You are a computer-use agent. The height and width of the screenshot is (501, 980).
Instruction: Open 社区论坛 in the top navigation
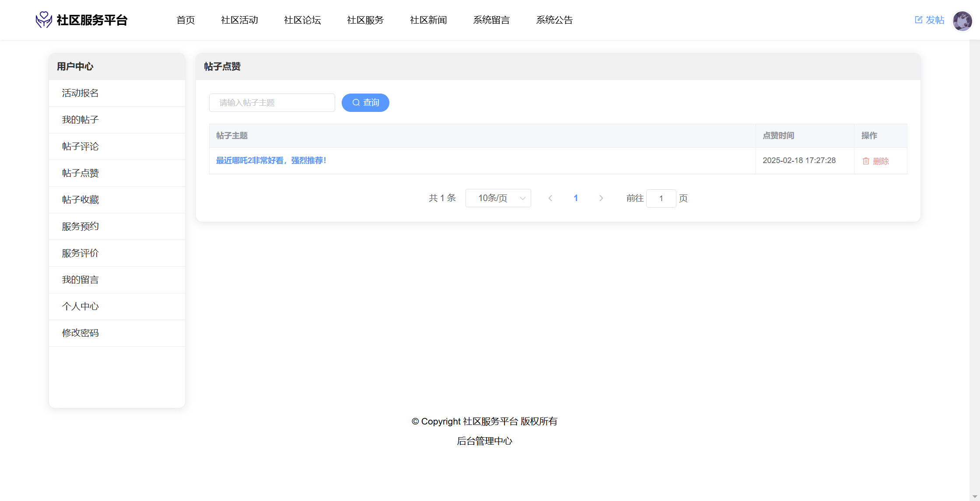pyautogui.click(x=302, y=20)
